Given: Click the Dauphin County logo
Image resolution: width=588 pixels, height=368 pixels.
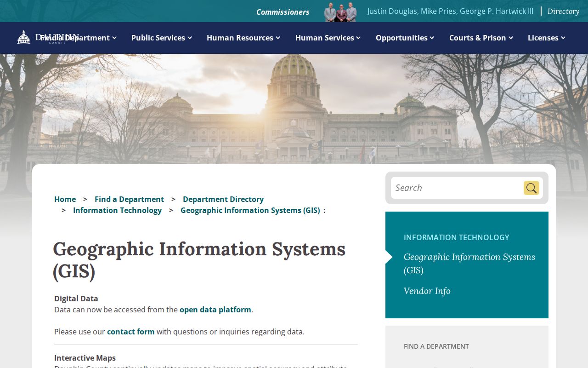Looking at the screenshot, I should (48, 37).
